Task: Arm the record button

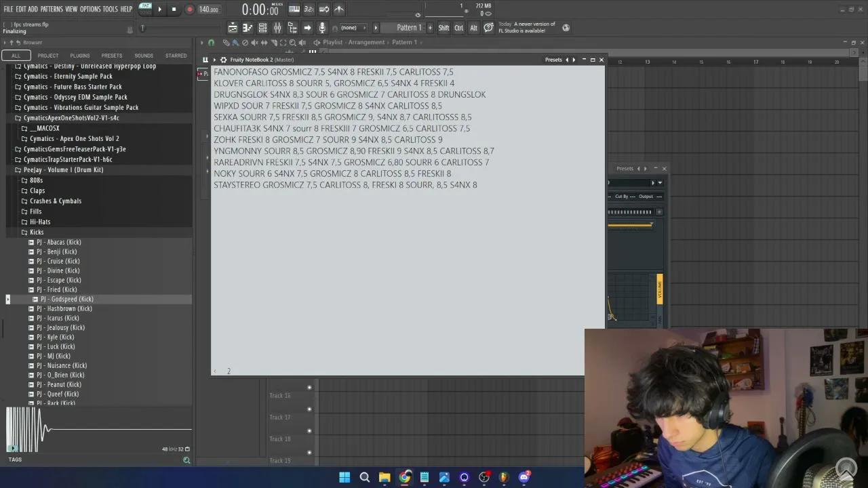Action: (189, 9)
